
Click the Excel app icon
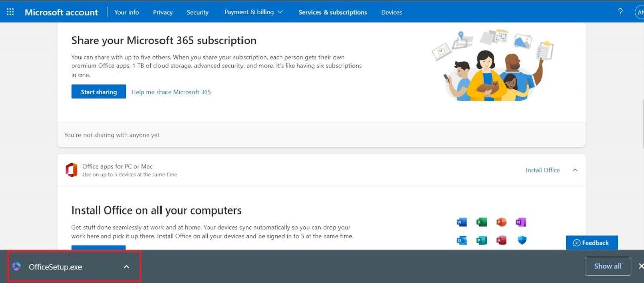tap(481, 222)
